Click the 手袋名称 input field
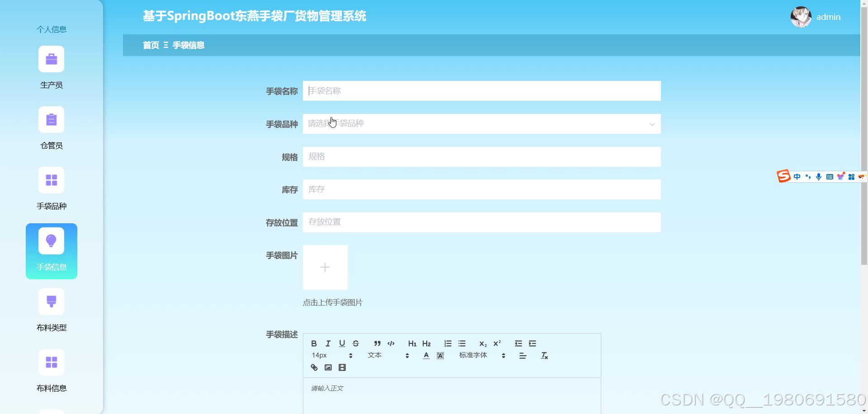 pyautogui.click(x=481, y=91)
